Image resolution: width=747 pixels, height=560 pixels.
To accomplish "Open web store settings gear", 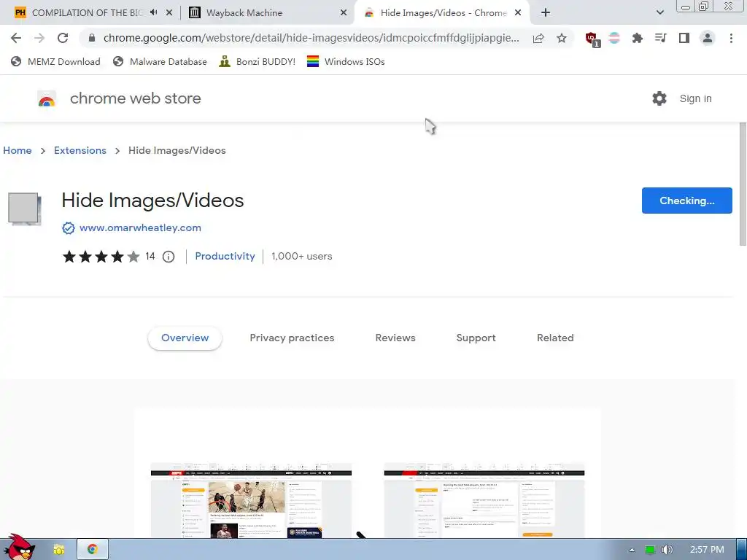I will [659, 98].
